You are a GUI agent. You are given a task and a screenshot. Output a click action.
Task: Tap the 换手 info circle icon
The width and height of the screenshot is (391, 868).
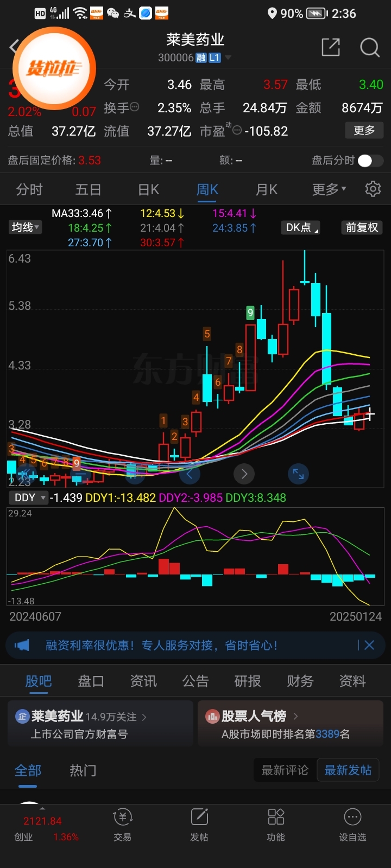(x=135, y=107)
